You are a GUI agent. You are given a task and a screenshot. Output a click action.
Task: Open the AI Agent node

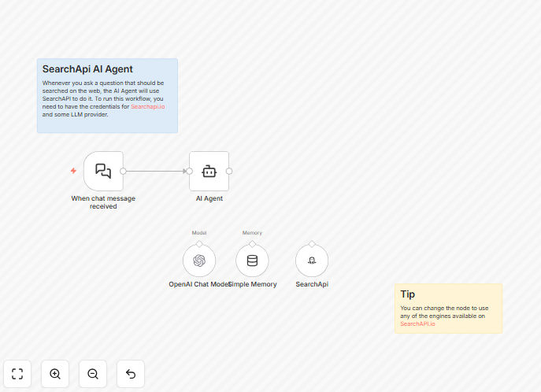pos(209,171)
